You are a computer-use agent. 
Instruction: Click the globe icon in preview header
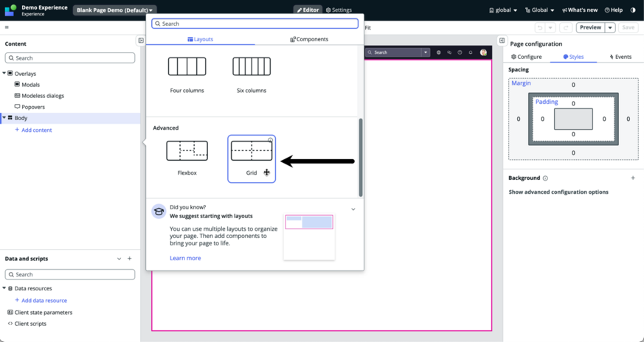point(439,52)
